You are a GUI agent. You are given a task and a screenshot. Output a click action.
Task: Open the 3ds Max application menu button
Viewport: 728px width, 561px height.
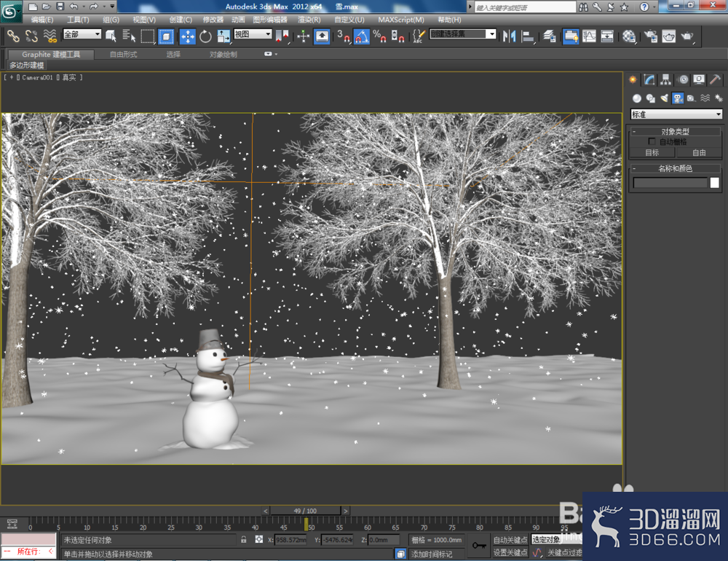click(10, 12)
